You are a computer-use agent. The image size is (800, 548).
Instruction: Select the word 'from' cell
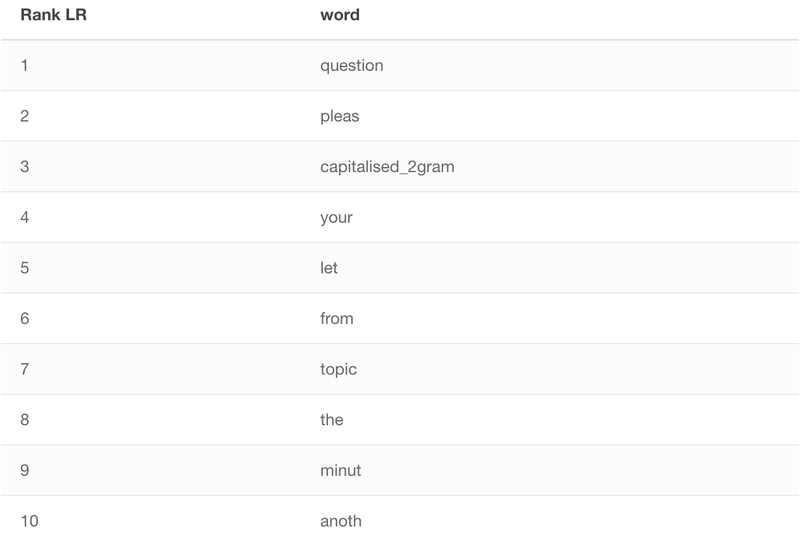pyautogui.click(x=336, y=318)
